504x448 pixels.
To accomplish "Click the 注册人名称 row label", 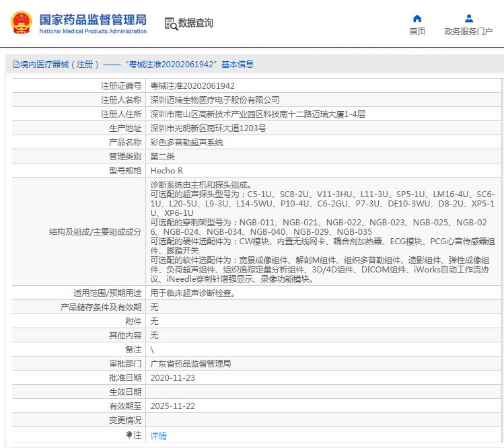I will 121,100.
